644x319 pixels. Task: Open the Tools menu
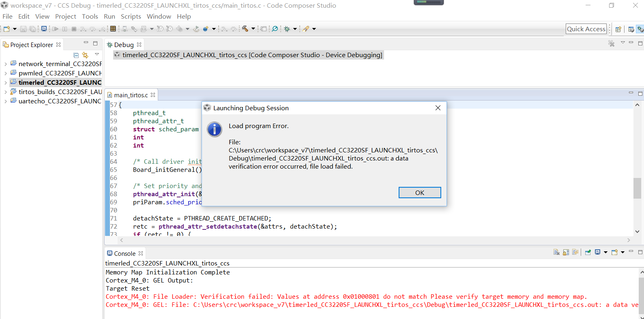coord(90,17)
